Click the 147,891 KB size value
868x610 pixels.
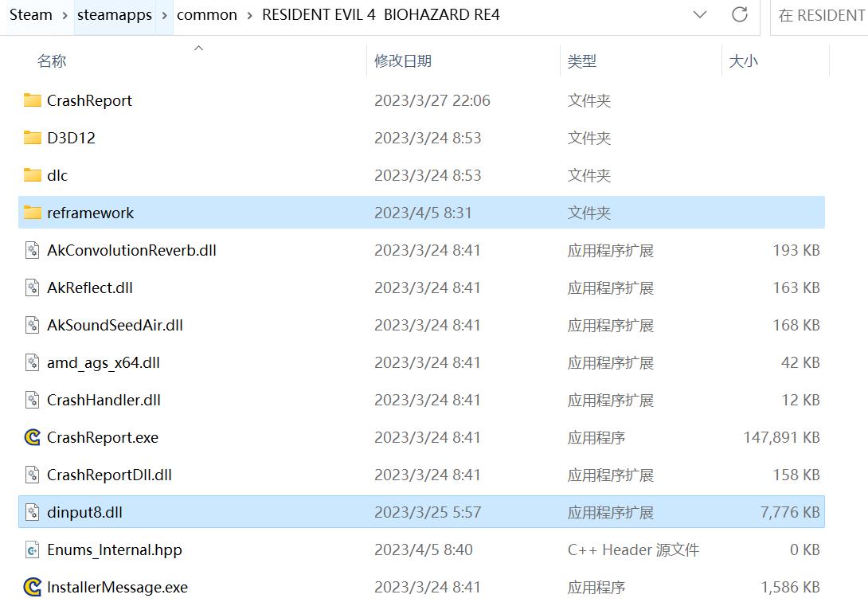(782, 437)
